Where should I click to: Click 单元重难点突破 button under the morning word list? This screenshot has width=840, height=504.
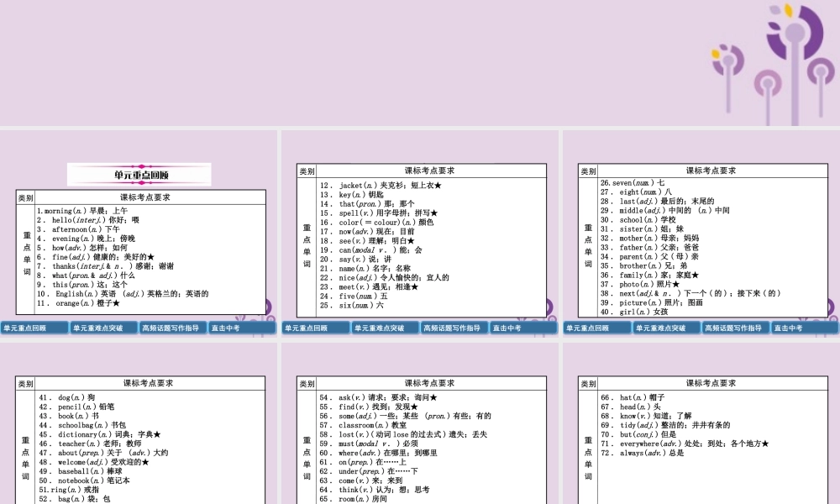[104, 328]
